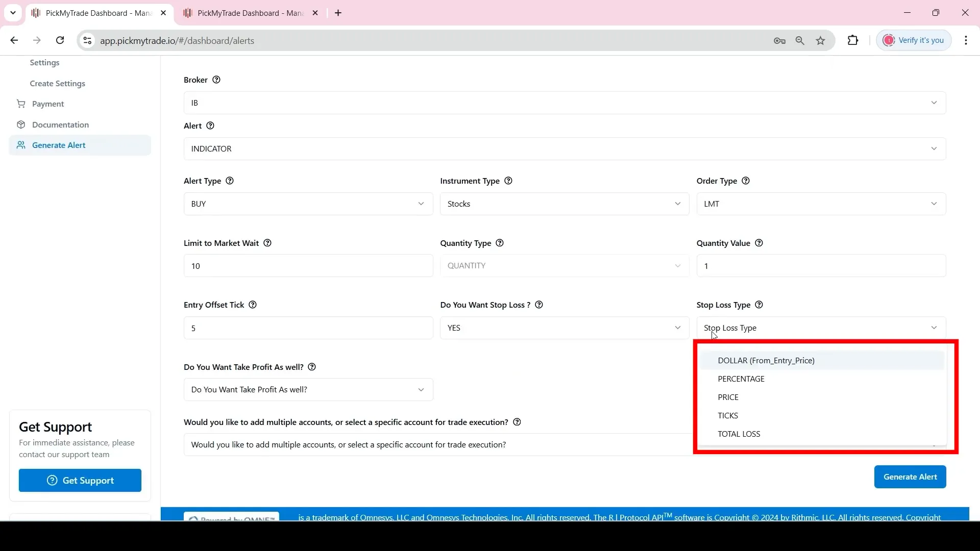Image resolution: width=980 pixels, height=551 pixels.
Task: Click the browser bookmark star icon
Action: pos(822,40)
